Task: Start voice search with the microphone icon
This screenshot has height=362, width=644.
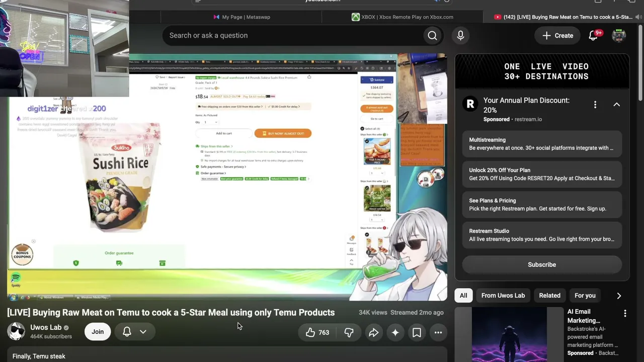Action: click(x=460, y=36)
